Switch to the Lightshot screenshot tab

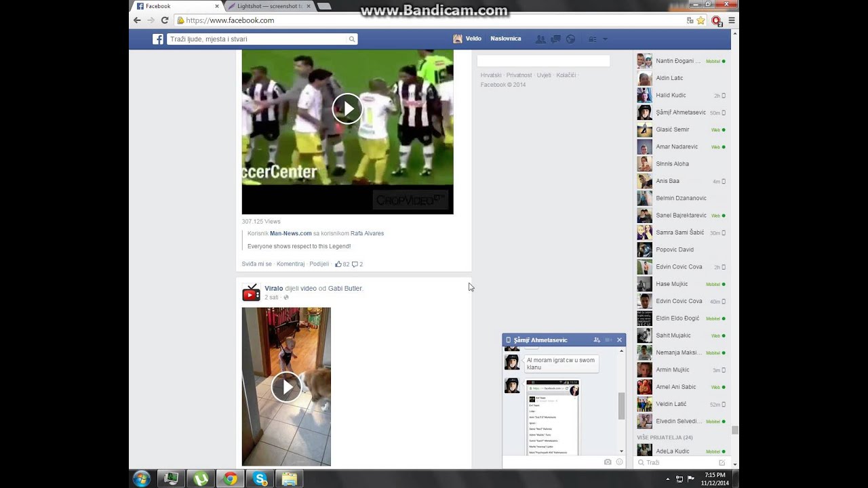pyautogui.click(x=269, y=6)
